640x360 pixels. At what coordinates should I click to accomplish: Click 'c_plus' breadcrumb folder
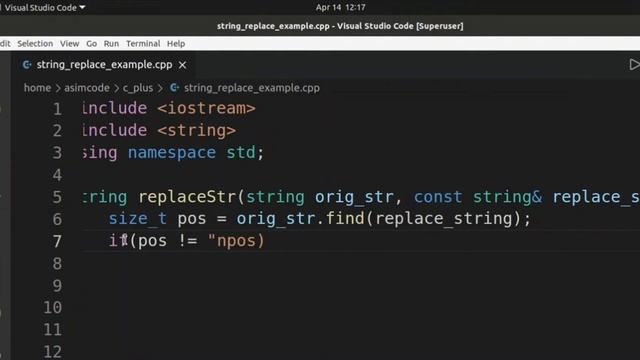(x=138, y=88)
